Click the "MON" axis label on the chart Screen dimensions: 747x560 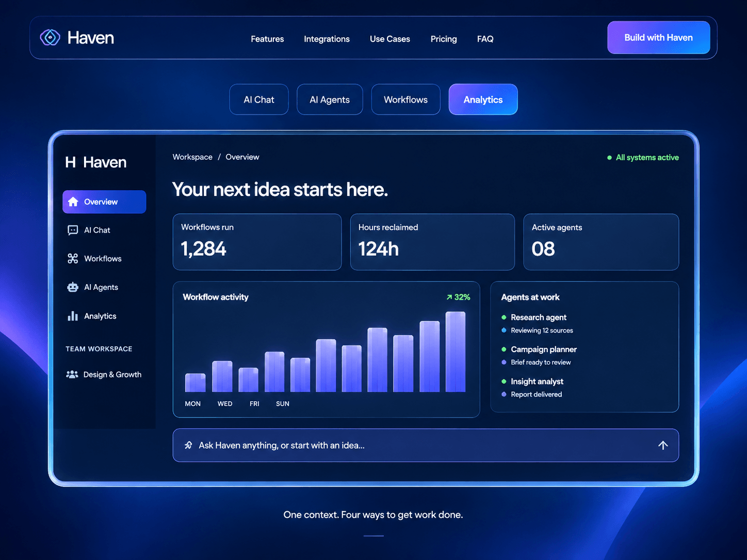click(x=193, y=404)
